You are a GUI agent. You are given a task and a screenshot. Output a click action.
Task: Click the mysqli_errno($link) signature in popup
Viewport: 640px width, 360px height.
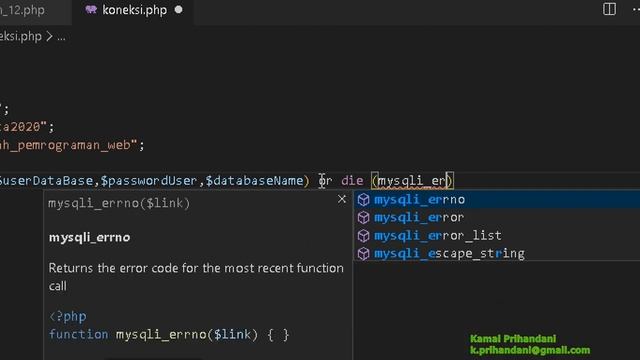click(x=119, y=203)
